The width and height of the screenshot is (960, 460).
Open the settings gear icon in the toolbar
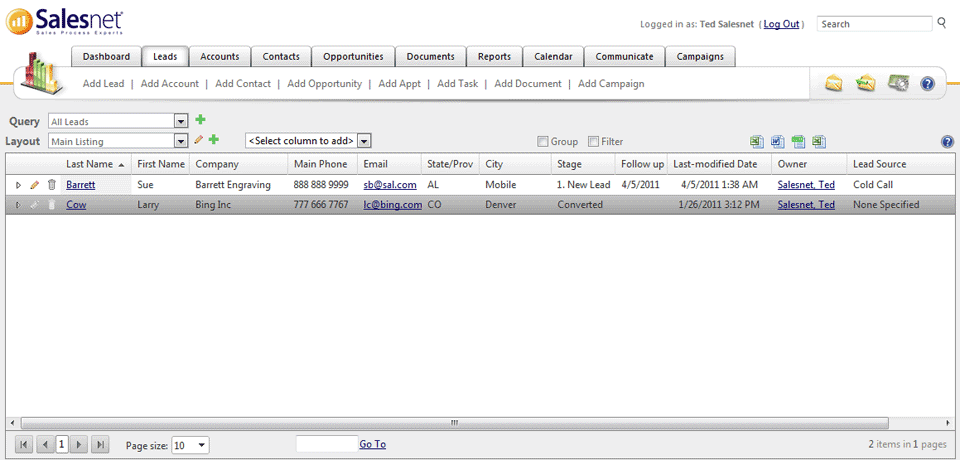coord(897,84)
